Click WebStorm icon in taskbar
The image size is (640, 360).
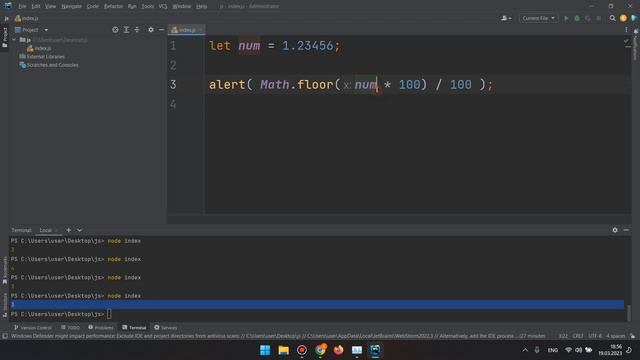coord(375,350)
